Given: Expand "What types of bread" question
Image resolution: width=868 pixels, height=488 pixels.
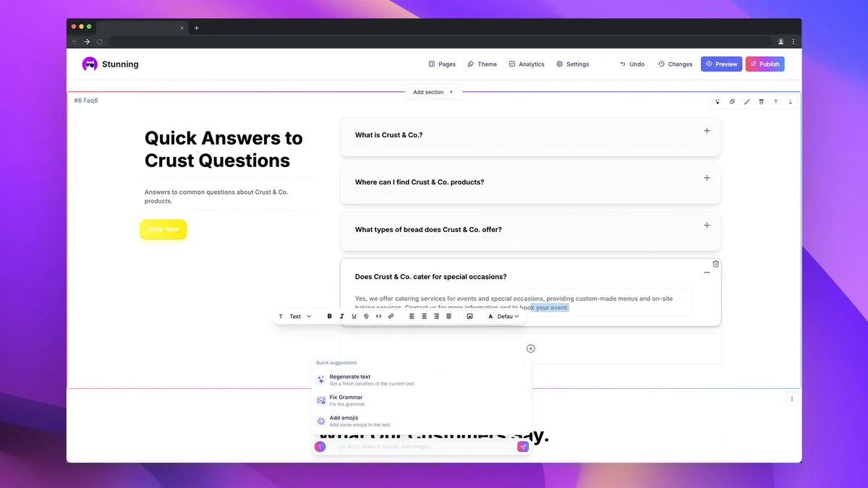Looking at the screenshot, I should [x=707, y=226].
